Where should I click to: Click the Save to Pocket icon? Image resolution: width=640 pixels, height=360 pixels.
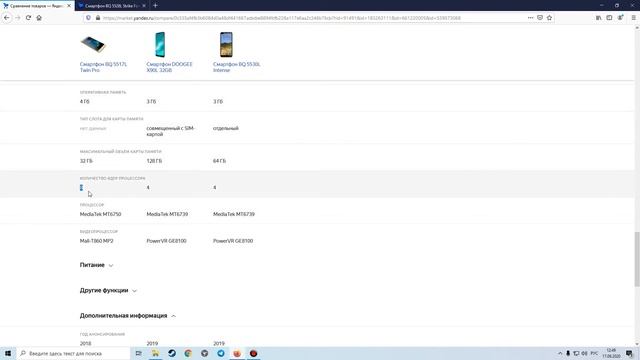coord(540,18)
